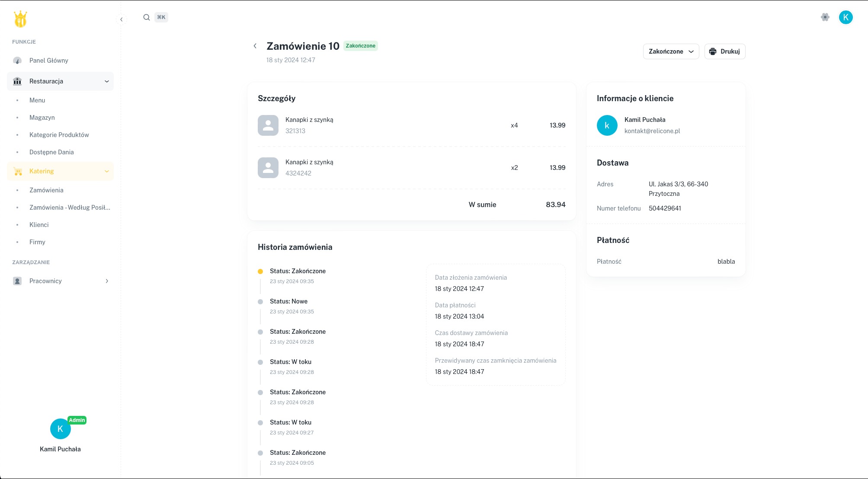Collapse the sidebar with the chevron
Viewport: 868px width, 479px height.
122,19
